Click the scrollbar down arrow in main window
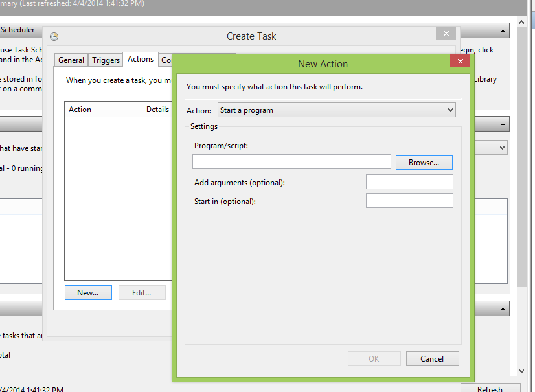Viewport: 535px width, 392px height. pos(523,371)
